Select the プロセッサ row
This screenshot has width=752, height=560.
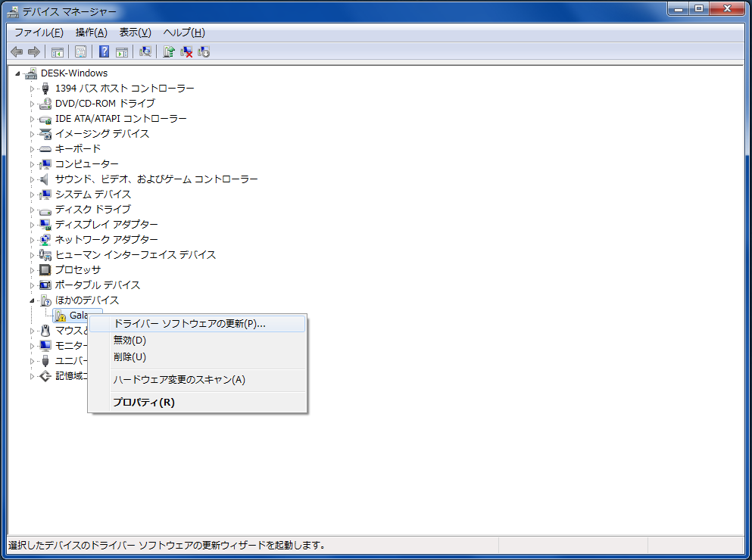pyautogui.click(x=78, y=270)
